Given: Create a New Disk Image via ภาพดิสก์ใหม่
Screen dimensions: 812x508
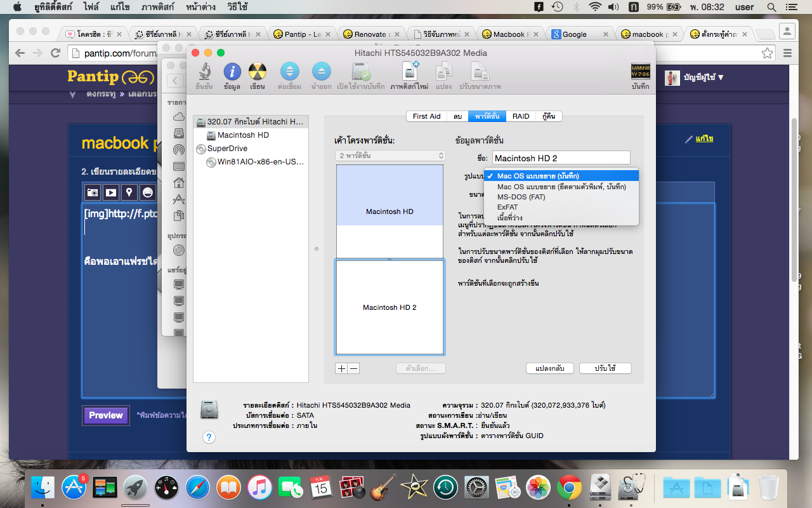Looking at the screenshot, I should [x=409, y=72].
